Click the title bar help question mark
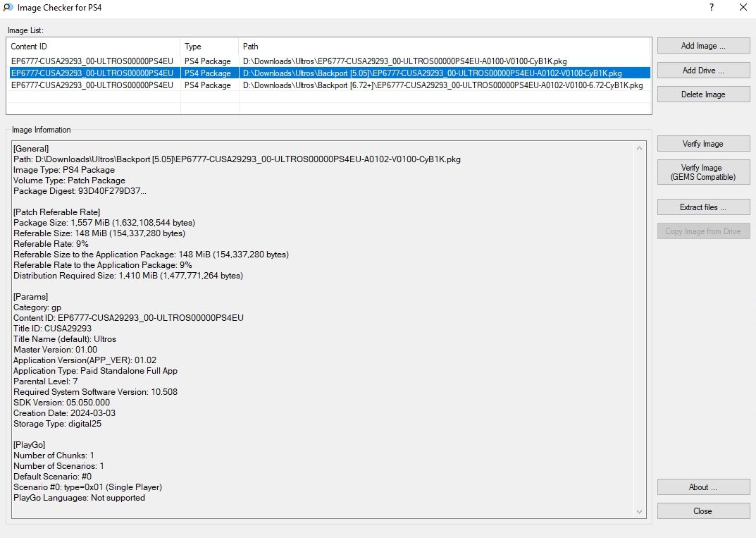The image size is (756, 538). 711,8
